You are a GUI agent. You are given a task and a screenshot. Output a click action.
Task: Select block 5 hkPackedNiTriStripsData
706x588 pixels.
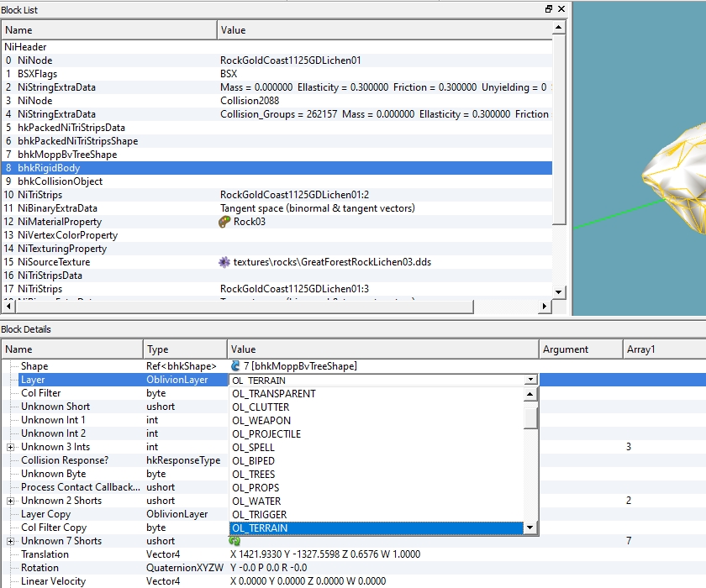point(277,128)
